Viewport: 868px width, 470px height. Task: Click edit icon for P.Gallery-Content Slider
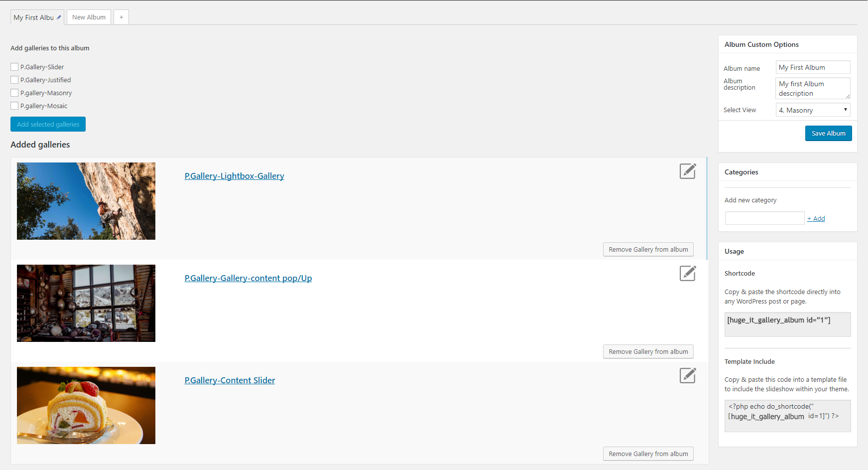click(687, 375)
